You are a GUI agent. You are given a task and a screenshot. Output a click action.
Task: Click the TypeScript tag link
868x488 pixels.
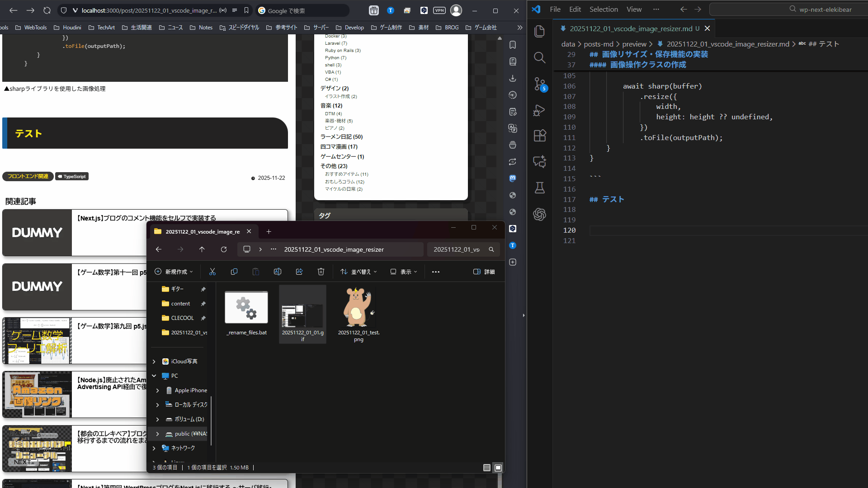72,177
